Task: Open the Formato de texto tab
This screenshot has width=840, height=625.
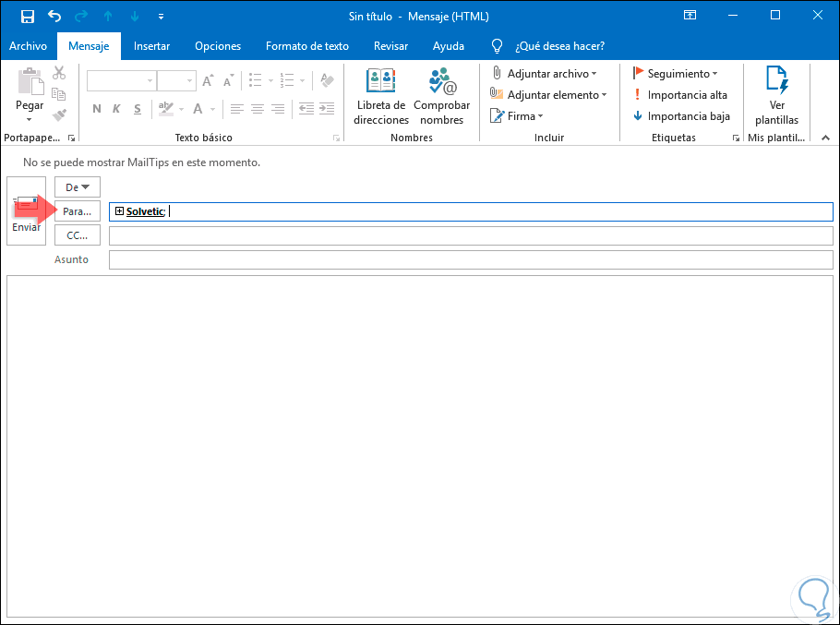Action: click(x=306, y=46)
